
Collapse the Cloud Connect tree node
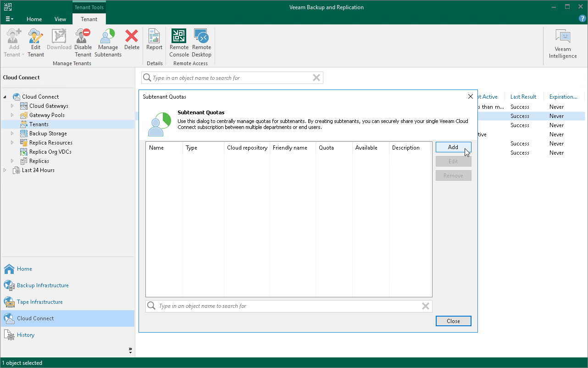(x=5, y=97)
